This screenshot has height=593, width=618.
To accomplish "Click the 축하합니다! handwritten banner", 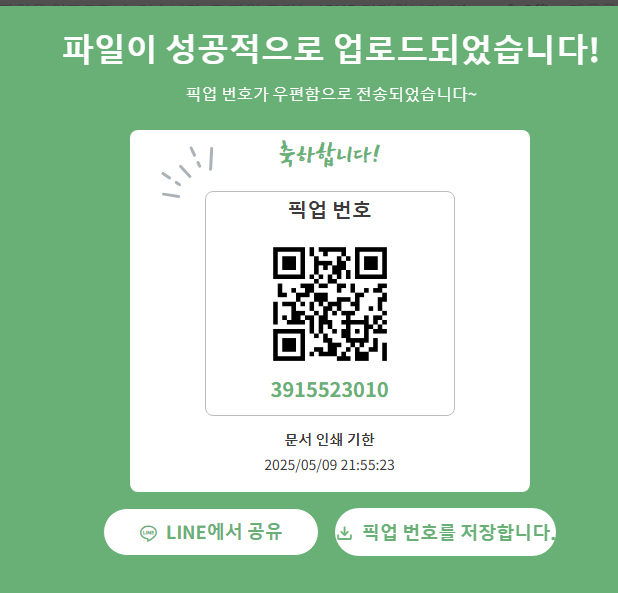I will tap(329, 154).
